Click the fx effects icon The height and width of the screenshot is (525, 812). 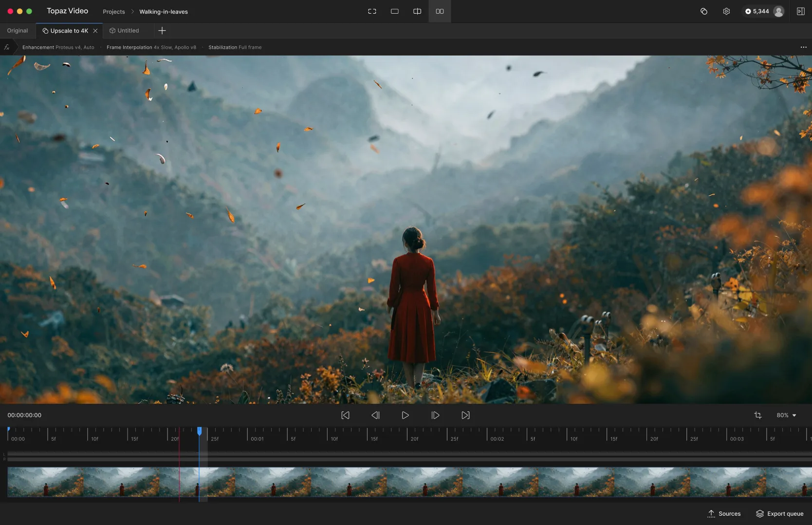(x=7, y=47)
